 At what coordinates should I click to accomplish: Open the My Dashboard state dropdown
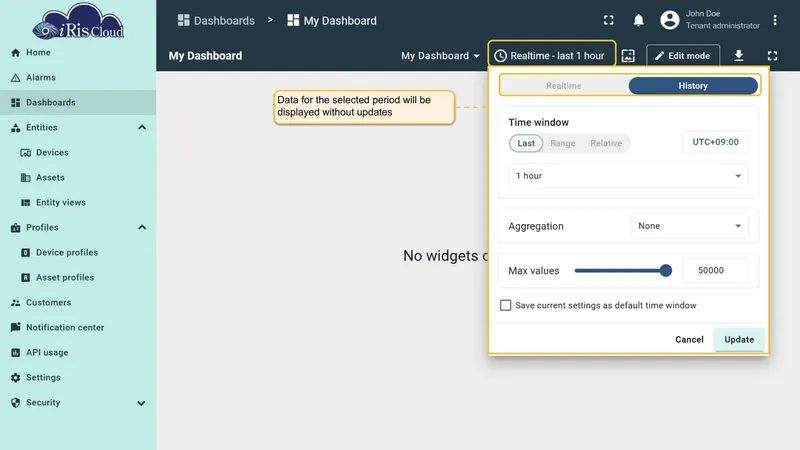440,56
